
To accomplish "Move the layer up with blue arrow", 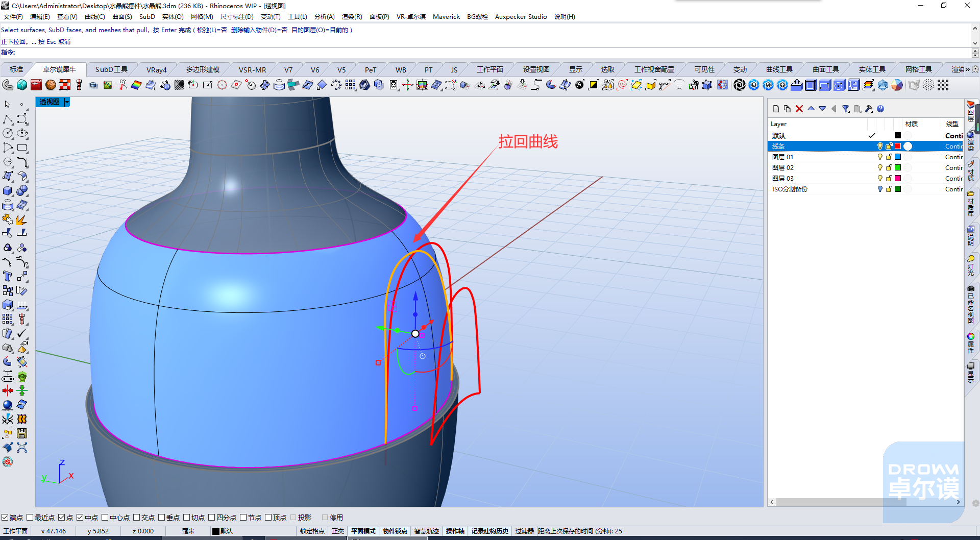I will click(811, 109).
